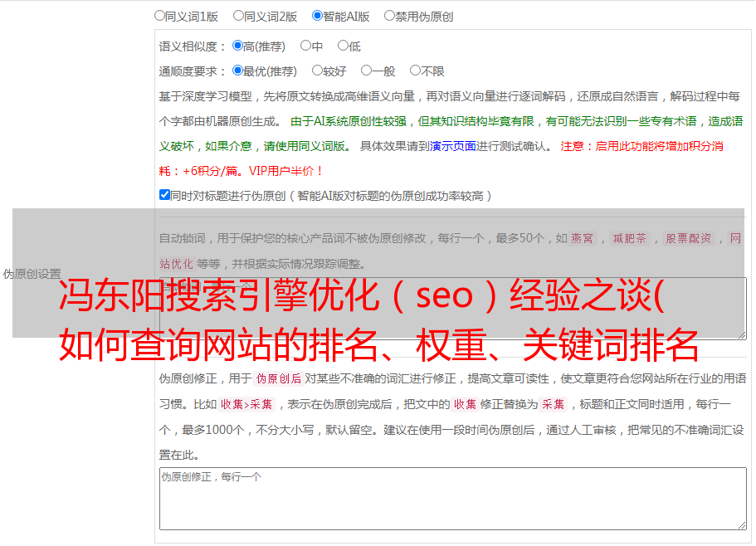The image size is (756, 546).
Task: Click the resize handle of 伪原创修正 textarea
Action: pos(742,526)
